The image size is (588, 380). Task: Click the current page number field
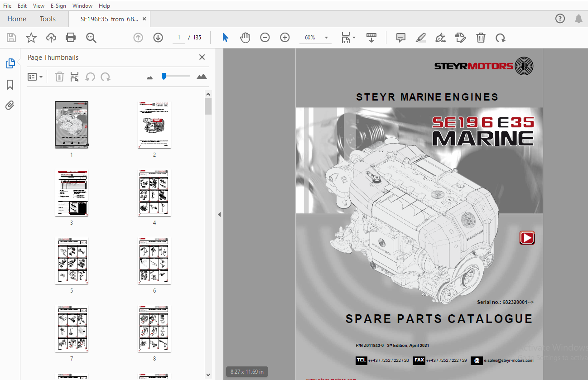[x=178, y=38]
